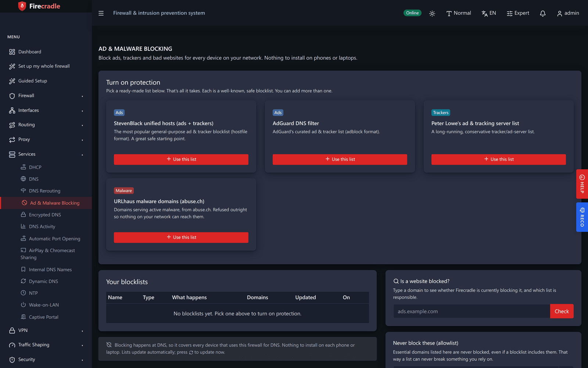The width and height of the screenshot is (588, 368).
Task: Click the Updated column header
Action: [x=305, y=297]
